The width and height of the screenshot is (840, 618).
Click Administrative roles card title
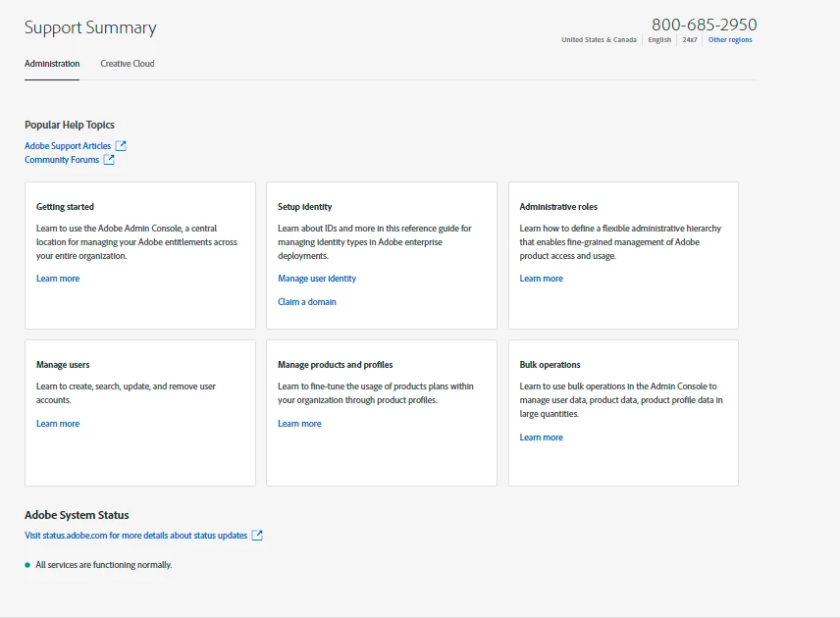pyautogui.click(x=558, y=207)
